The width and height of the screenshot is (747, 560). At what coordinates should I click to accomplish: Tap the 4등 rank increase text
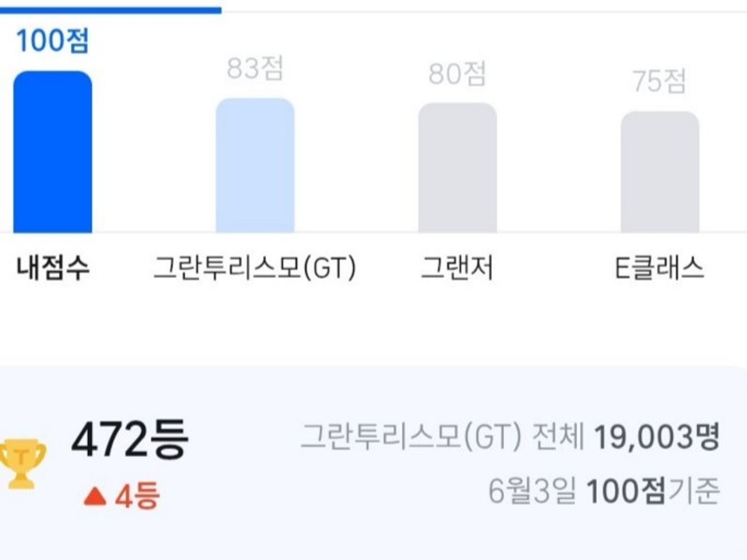tap(137, 497)
